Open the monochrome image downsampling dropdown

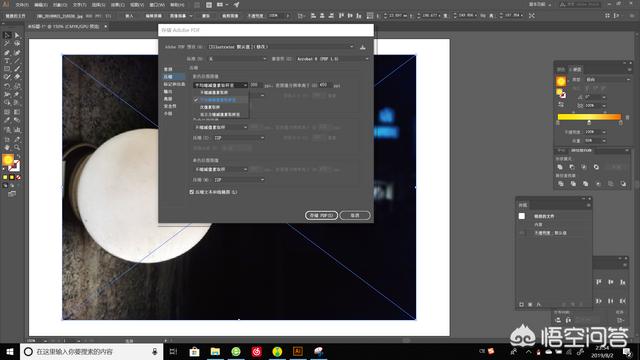click(x=220, y=169)
